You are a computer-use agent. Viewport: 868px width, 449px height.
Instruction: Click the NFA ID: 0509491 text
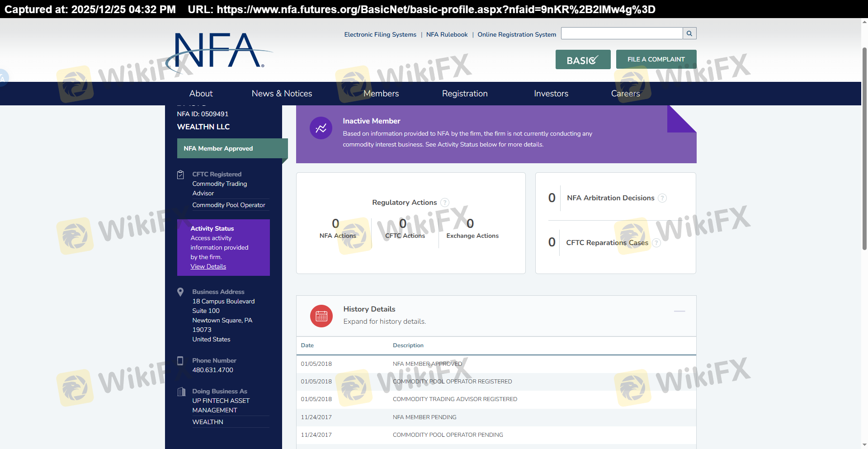203,114
